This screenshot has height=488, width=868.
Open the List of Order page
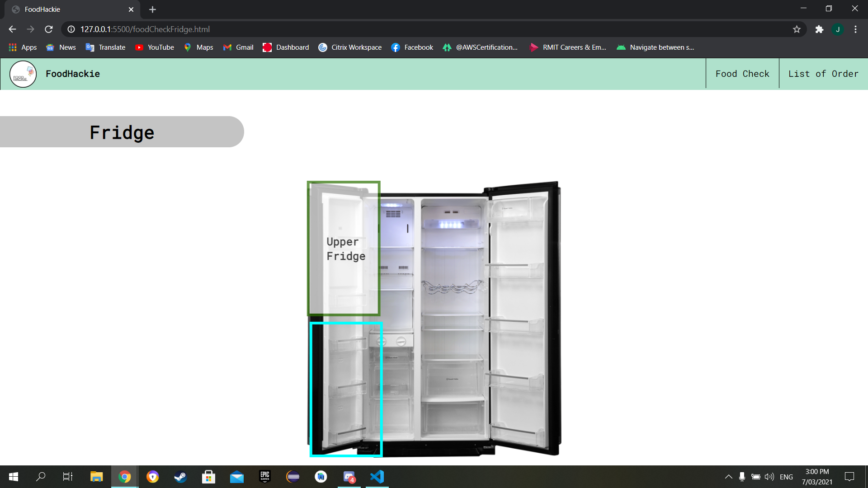tap(823, 74)
